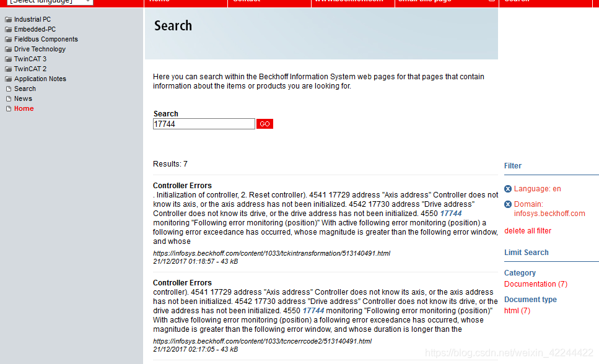The image size is (599, 364).
Task: Remove the Domain filter X icon
Action: [508, 204]
